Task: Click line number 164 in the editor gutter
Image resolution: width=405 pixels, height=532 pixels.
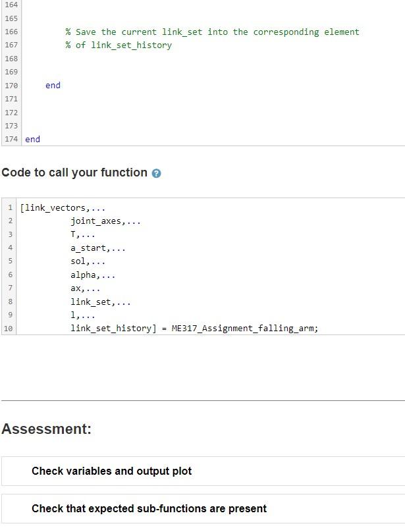Action: (11, 5)
